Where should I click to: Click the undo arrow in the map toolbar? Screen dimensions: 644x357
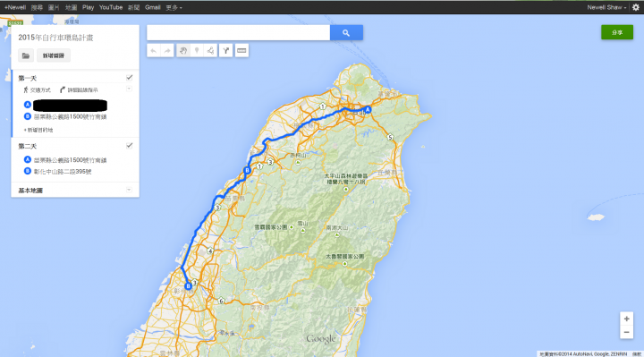(154, 50)
